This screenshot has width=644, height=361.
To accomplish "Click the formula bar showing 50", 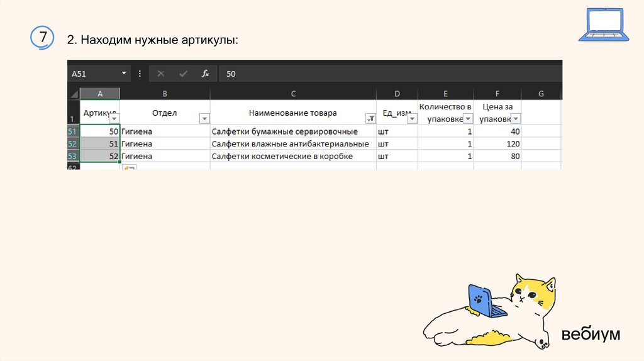I will tap(390, 74).
